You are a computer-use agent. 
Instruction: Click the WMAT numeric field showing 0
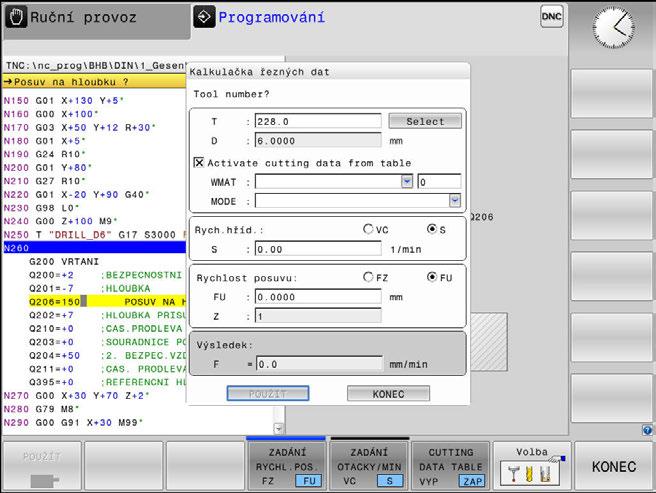439,182
